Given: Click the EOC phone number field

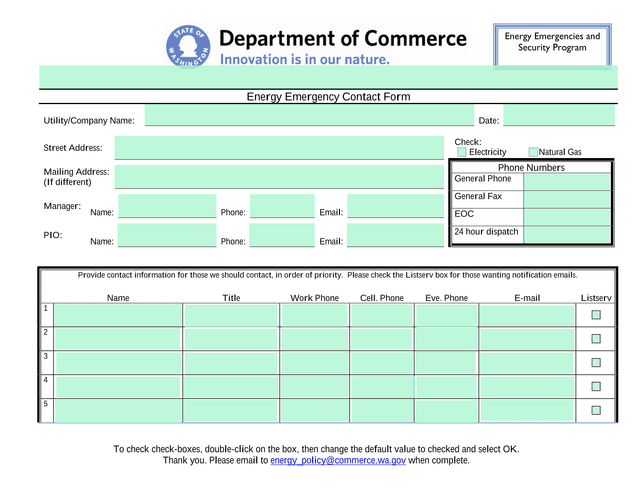Looking at the screenshot, I should pos(567,217).
